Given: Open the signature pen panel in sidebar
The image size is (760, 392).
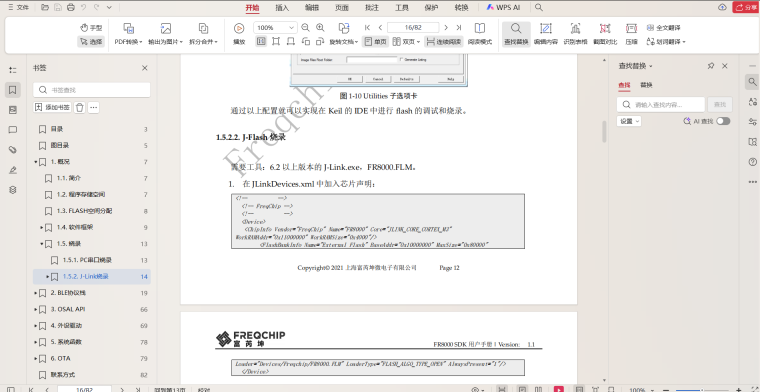Looking at the screenshot, I should coord(13,170).
